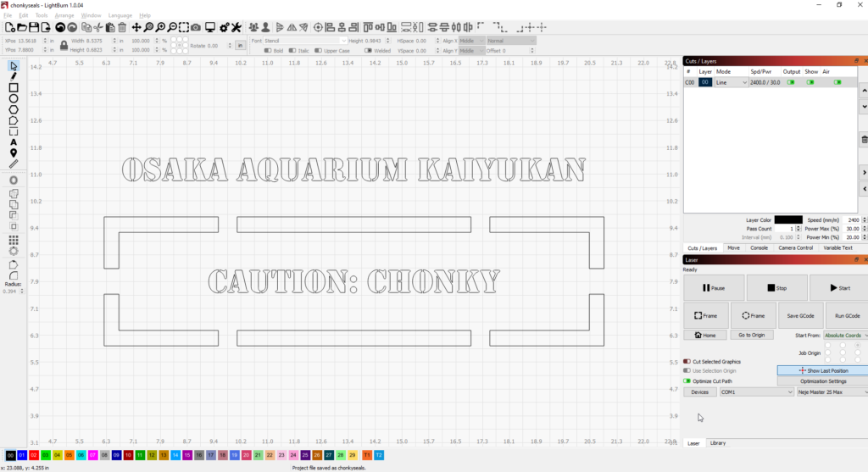Open Optimization Settings
The width and height of the screenshot is (868, 472).
(822, 381)
